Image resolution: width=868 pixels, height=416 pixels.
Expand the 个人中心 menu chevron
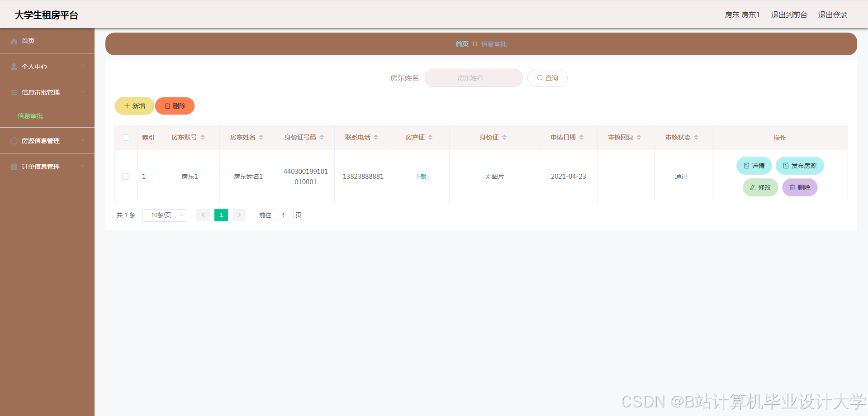point(83,66)
